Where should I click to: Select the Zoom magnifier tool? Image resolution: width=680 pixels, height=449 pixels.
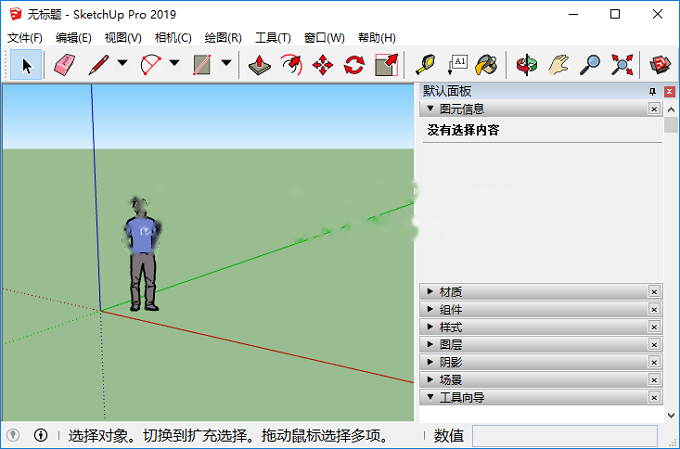click(590, 65)
